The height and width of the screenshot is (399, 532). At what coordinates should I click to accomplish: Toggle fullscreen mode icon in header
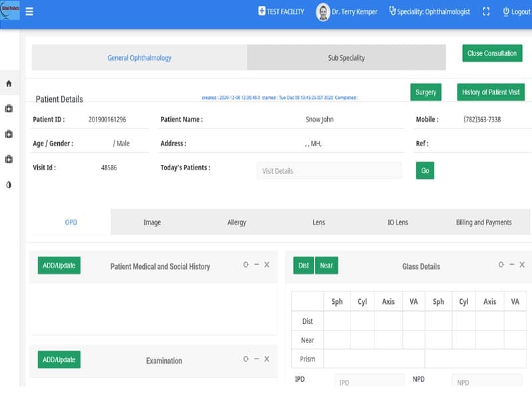click(486, 12)
